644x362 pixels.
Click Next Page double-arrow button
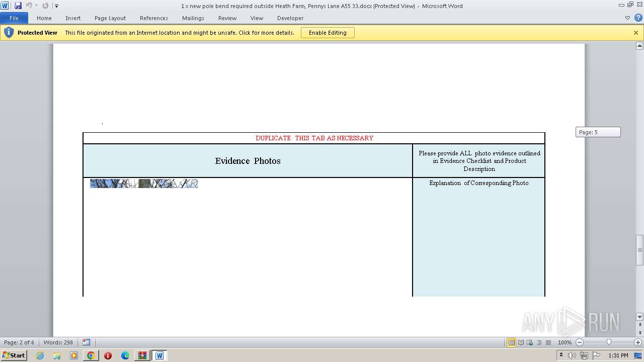pyautogui.click(x=640, y=333)
